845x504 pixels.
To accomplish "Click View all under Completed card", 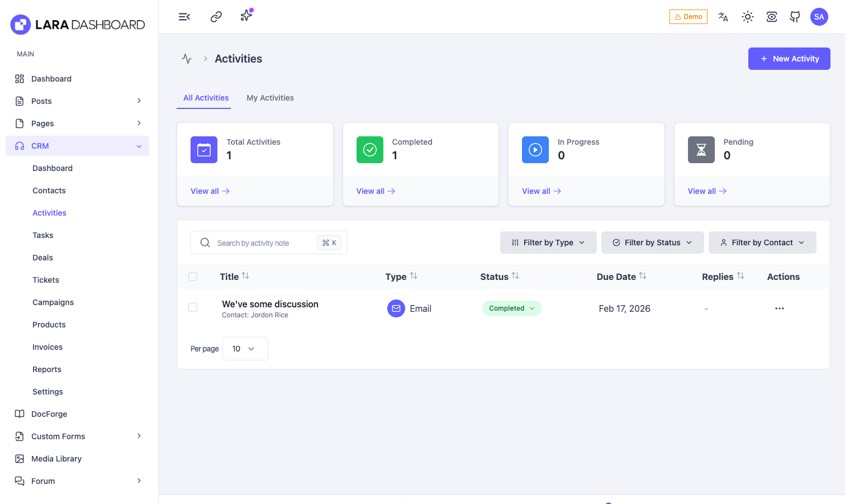I will coord(375,191).
